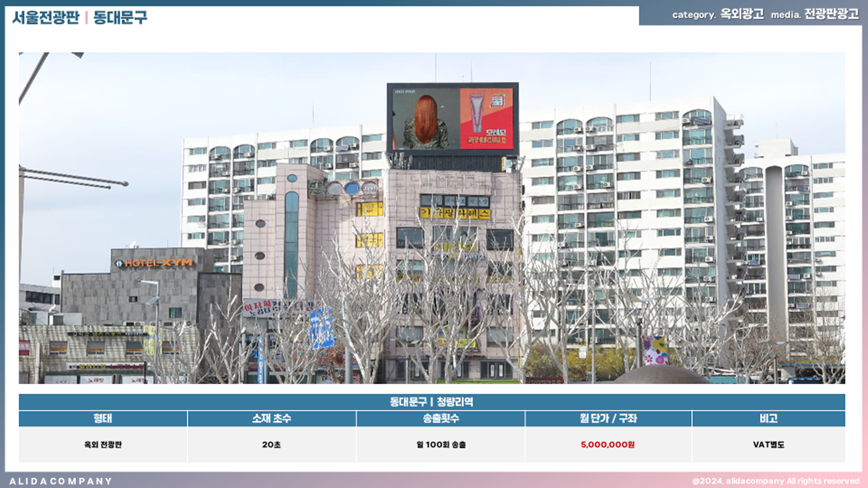Click the 소재 초수 column header
Viewport: 868px width, 488px height.
pyautogui.click(x=271, y=419)
